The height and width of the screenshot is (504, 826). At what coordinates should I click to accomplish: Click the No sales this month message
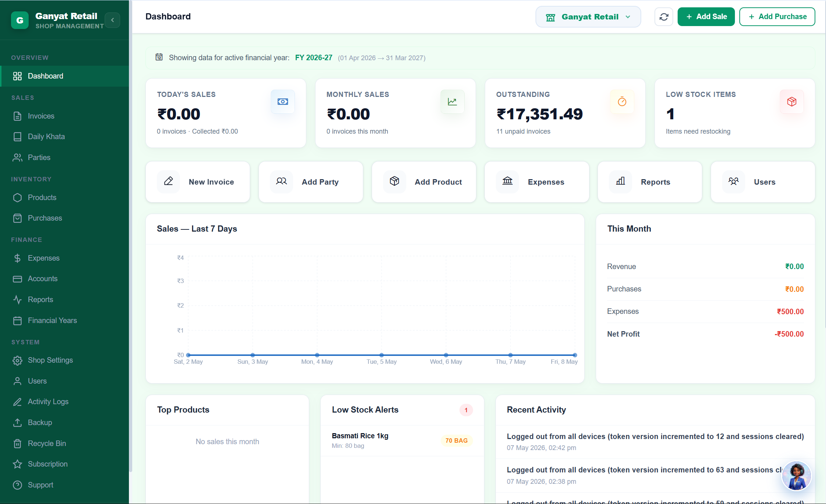tap(227, 442)
